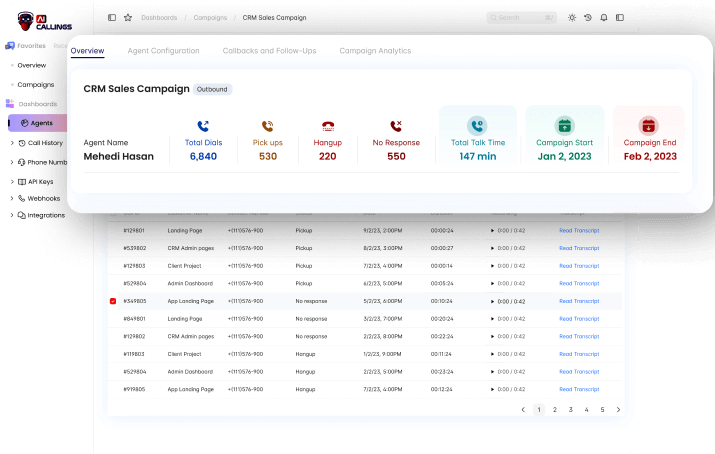The width and height of the screenshot is (715, 454).
Task: Play recording for row #919805
Action: tap(492, 389)
